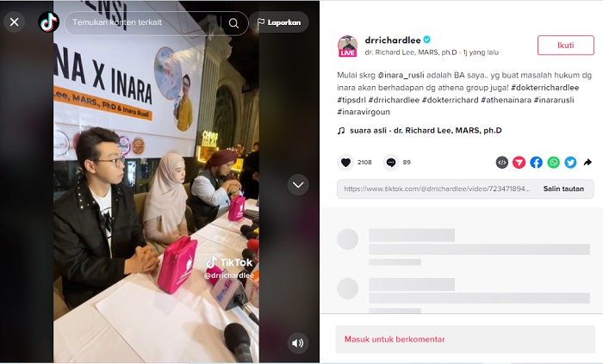Image resolution: width=603 pixels, height=364 pixels.
Task: Share video to Twitter
Action: coord(570,163)
